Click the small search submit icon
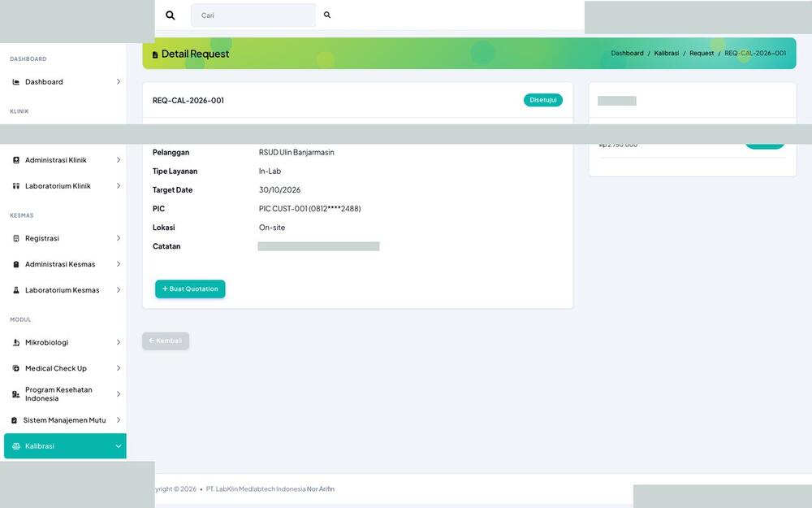The image size is (812, 508). 326,15
